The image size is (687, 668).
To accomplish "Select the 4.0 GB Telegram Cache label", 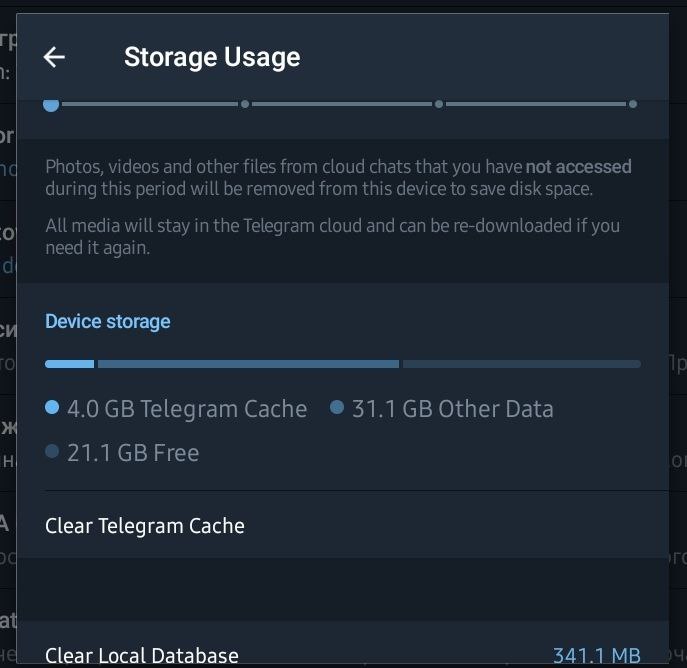I will click(187, 408).
